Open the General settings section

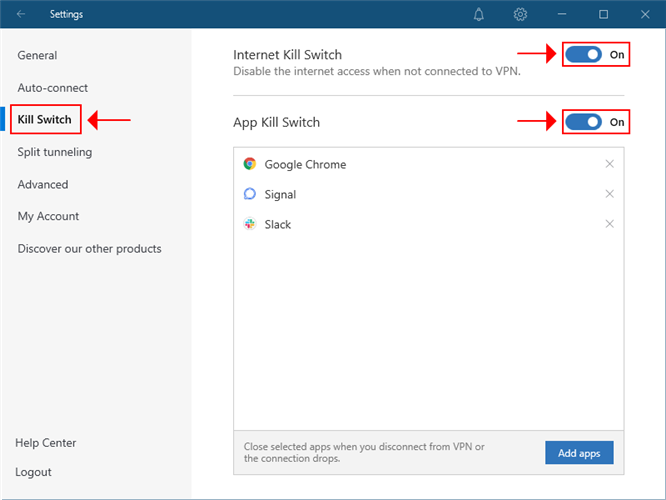(37, 56)
